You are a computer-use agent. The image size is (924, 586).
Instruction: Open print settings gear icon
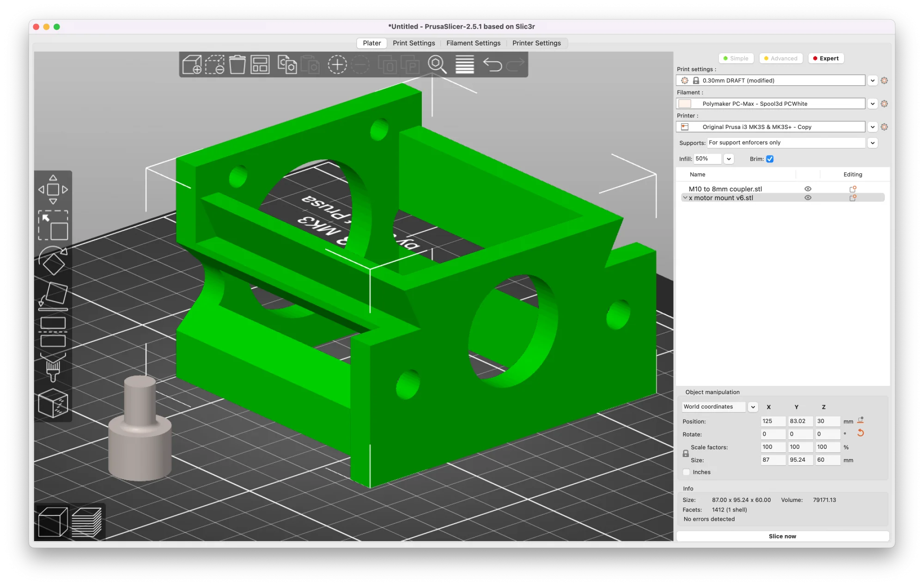(x=884, y=80)
